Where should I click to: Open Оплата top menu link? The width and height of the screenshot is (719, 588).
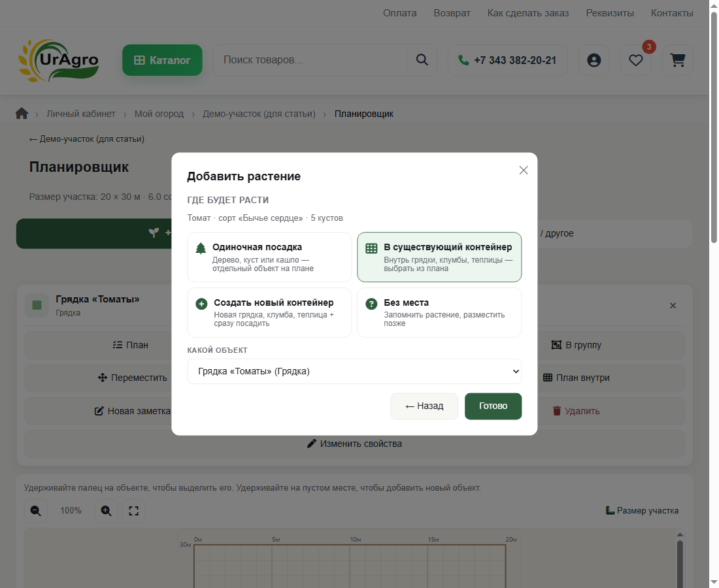tap(400, 13)
